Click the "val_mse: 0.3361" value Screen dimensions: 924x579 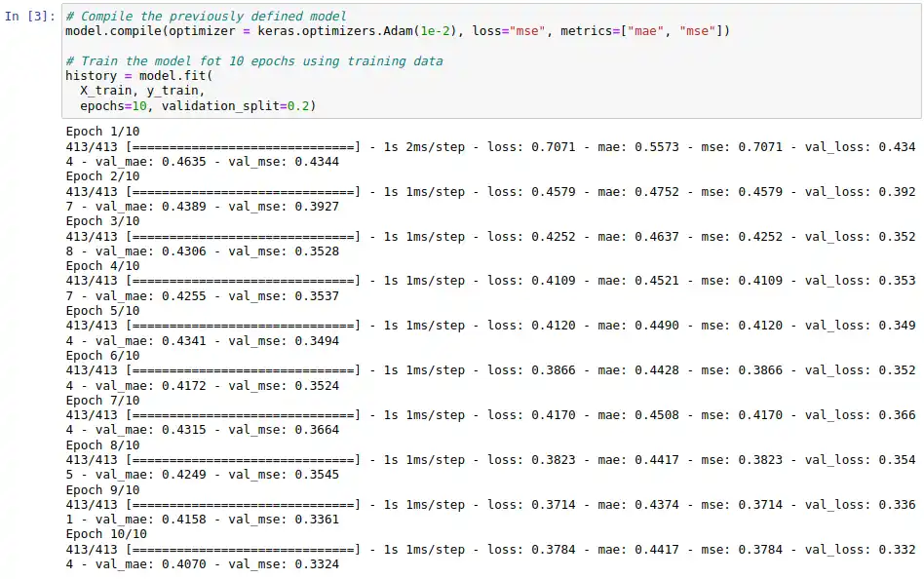pyautogui.click(x=284, y=519)
